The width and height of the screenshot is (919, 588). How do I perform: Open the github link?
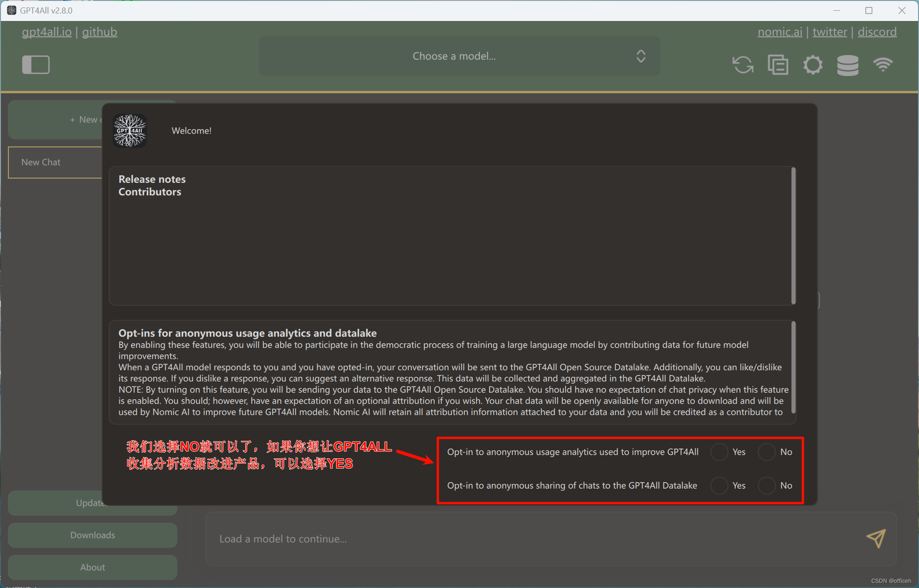pos(99,32)
